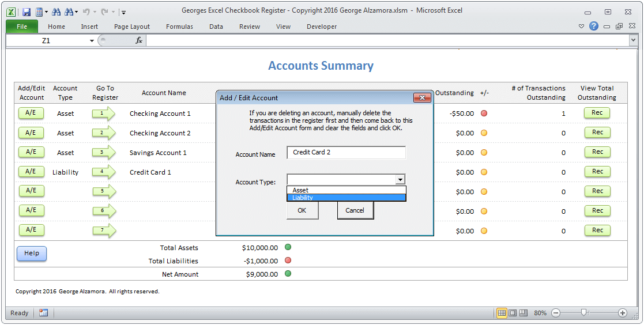
Task: Switch to Page Break Preview in status bar
Action: pyautogui.click(x=523, y=313)
